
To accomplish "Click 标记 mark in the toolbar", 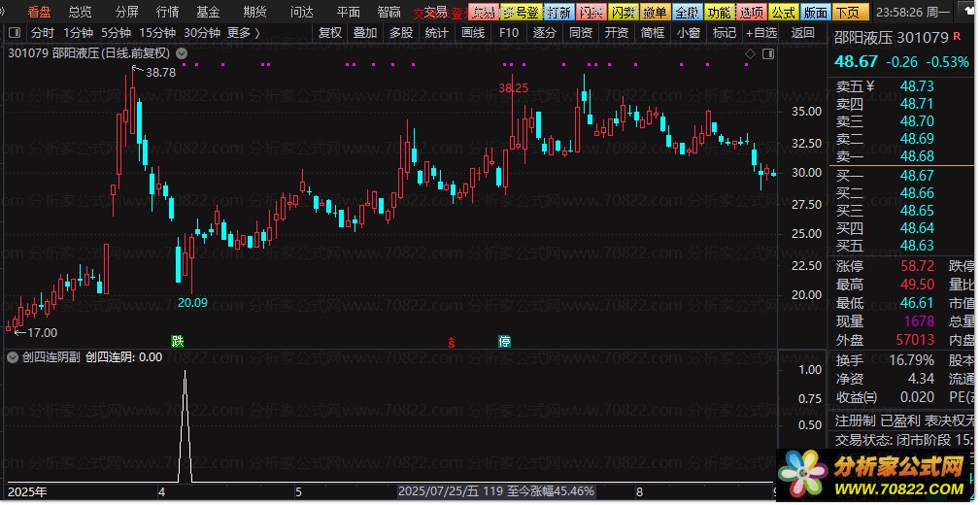I will (x=724, y=32).
